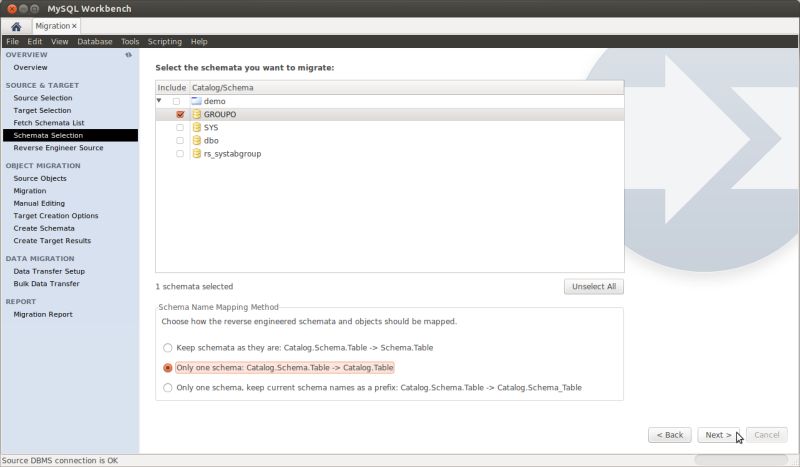Open the Overview sidebar step
Screen dimensions: 800x467
(30, 67)
